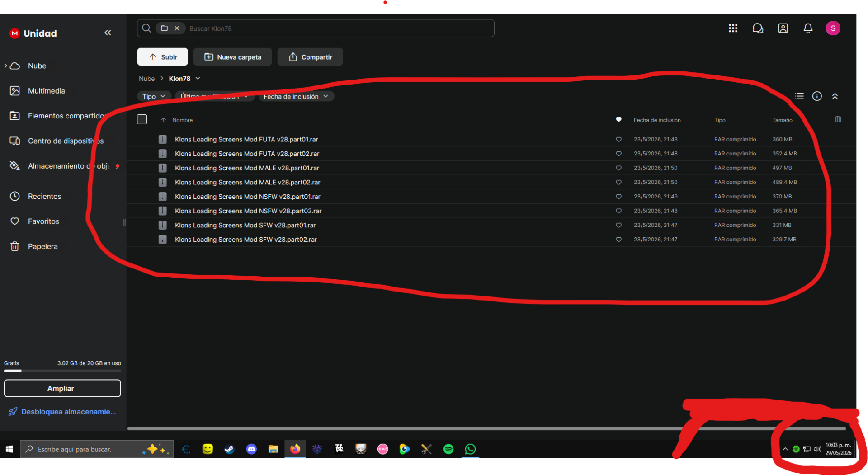Open the notifications bell
Image resolution: width=868 pixels, height=475 pixels.
coord(808,28)
